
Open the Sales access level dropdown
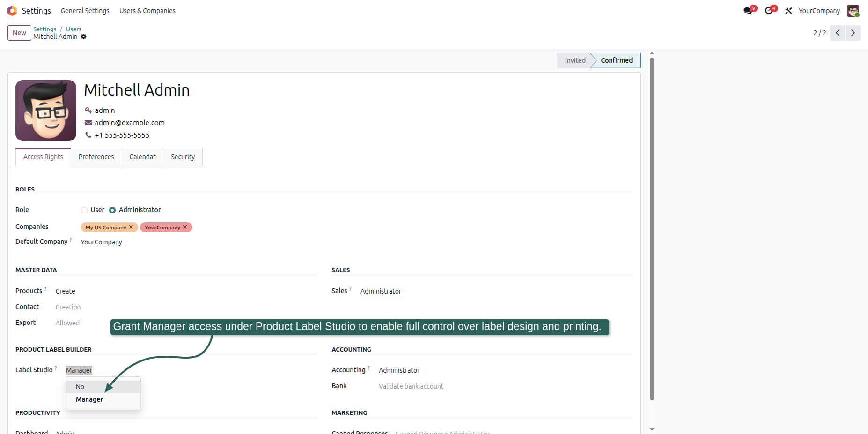pos(381,291)
